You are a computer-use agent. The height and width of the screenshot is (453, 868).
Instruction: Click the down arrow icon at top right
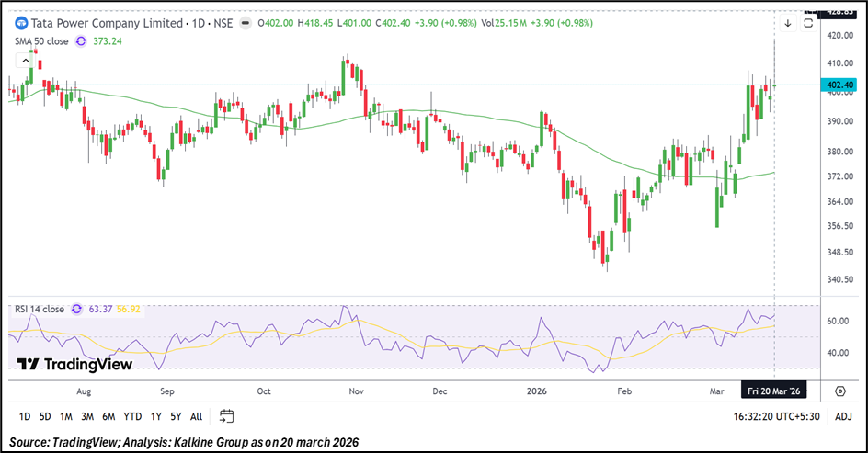(788, 23)
